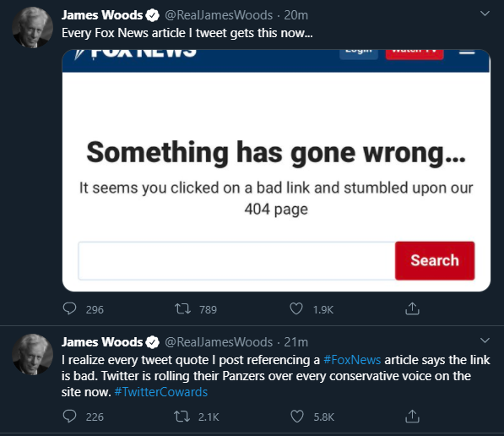
Task: Retweet the tweet with 789 retweets
Action: (x=182, y=309)
